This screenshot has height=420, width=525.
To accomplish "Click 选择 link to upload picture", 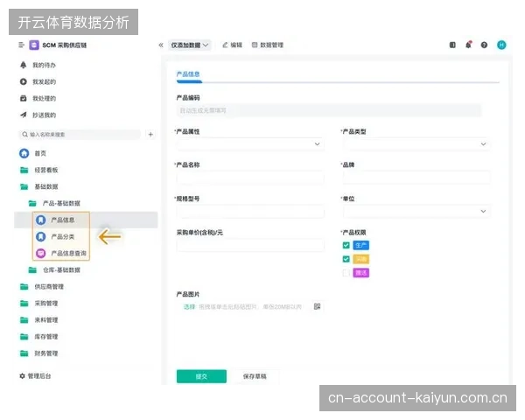I will tap(189, 307).
